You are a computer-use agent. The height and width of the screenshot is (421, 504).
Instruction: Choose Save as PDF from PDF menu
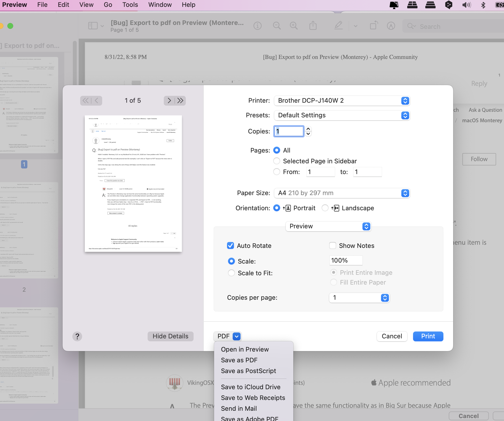(239, 360)
